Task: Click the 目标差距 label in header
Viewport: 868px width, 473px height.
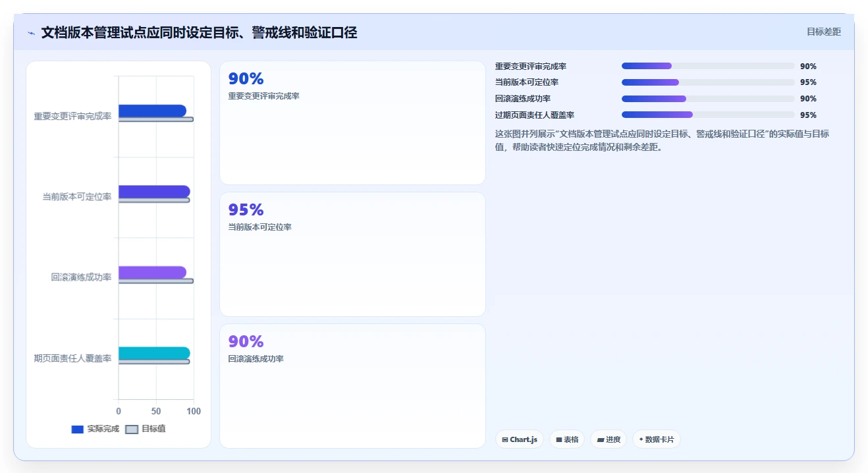Action: (824, 32)
